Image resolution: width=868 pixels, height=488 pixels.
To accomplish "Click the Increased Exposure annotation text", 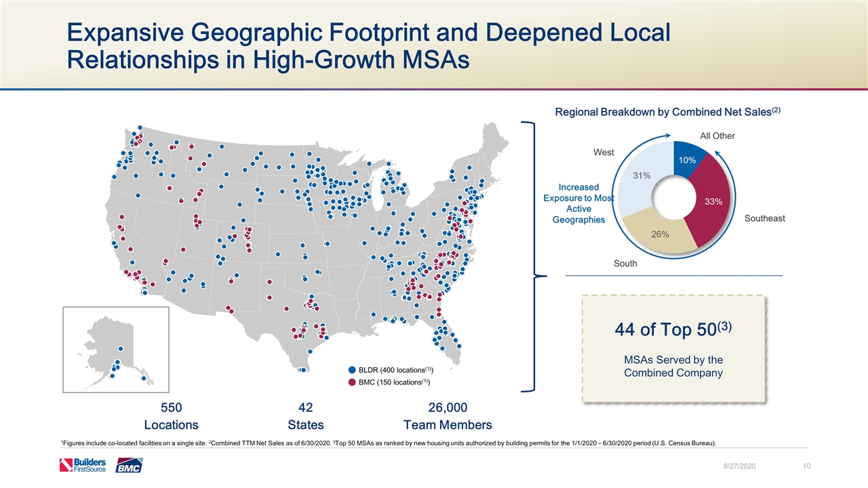I will pos(578,203).
